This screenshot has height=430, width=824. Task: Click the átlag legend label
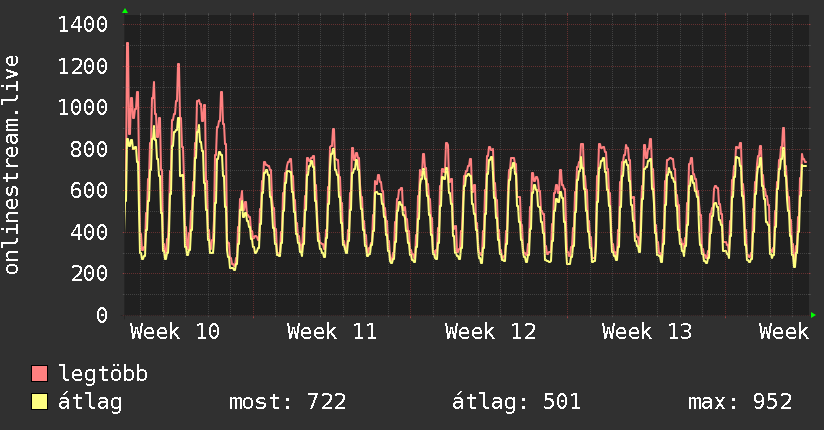pos(90,402)
